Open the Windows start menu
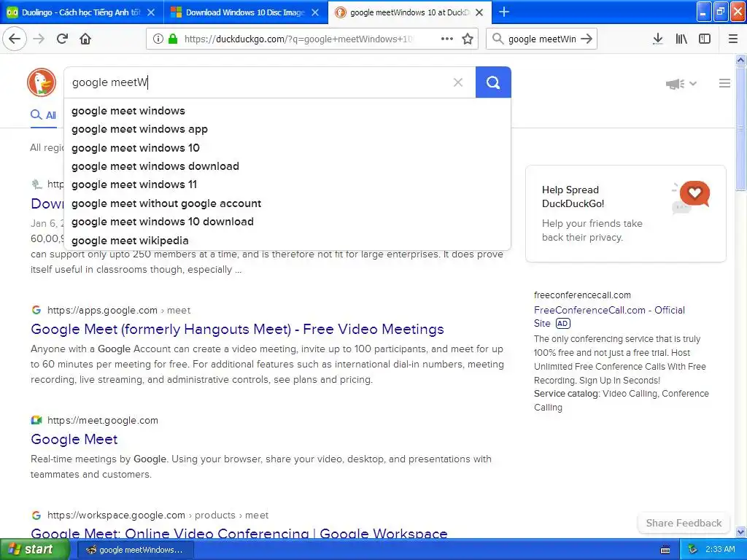The height and width of the screenshot is (560, 747). click(x=35, y=550)
